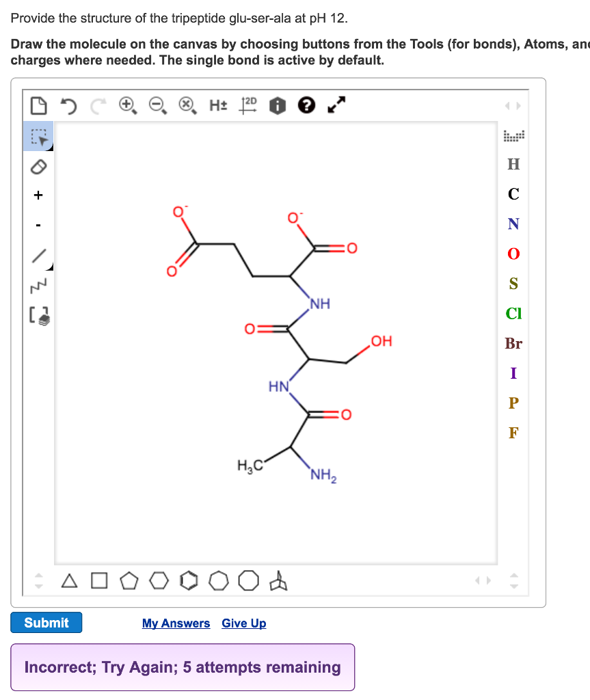Select the Nitrogen atom button

[x=512, y=224]
